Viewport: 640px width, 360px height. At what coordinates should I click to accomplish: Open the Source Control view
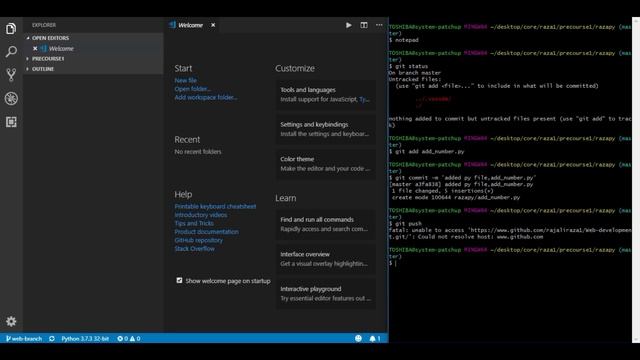(11, 75)
